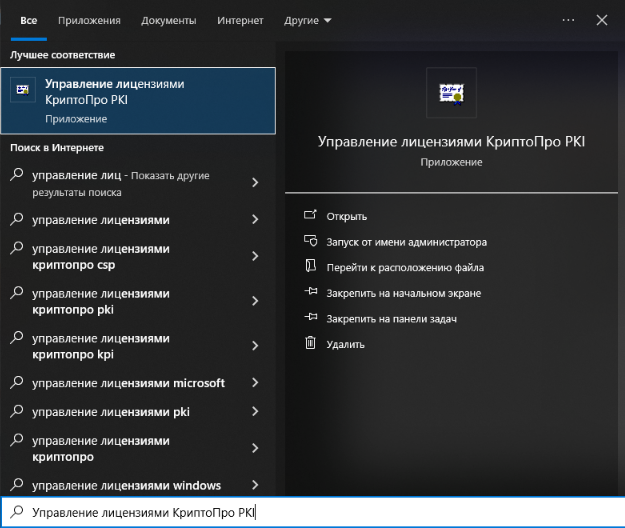Click the shield icon for Запуск от имени администратора
The image size is (625, 528).
pyautogui.click(x=310, y=242)
